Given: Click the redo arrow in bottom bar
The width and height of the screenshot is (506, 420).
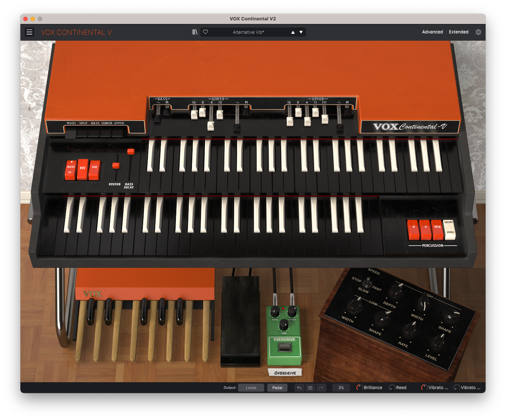Looking at the screenshot, I should click(x=321, y=388).
